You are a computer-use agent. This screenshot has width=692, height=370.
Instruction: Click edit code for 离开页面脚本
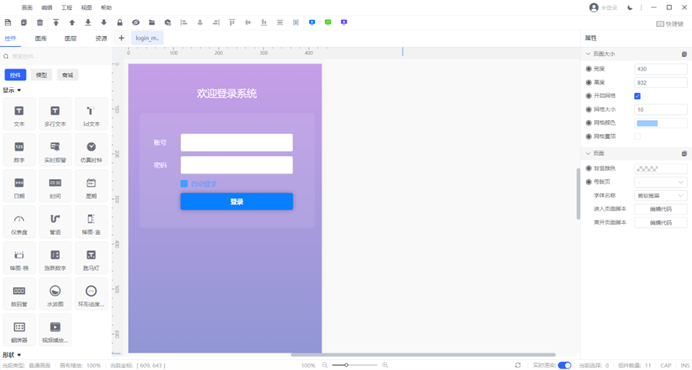tap(661, 223)
